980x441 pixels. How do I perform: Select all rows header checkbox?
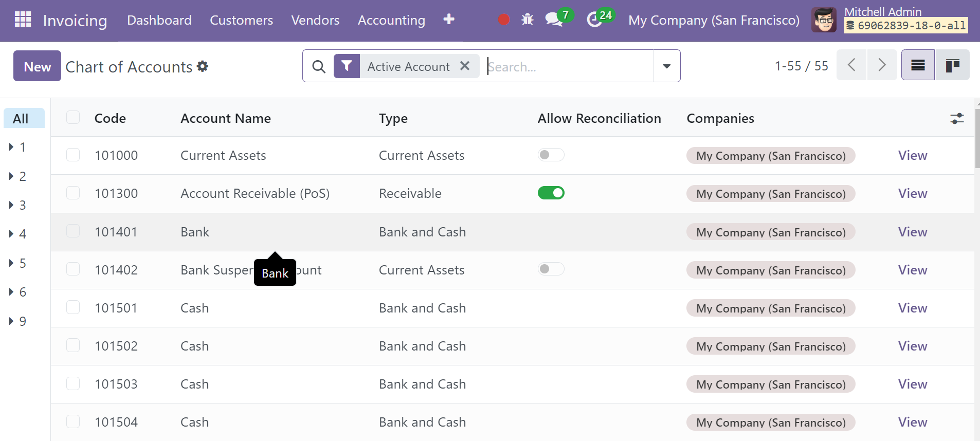click(x=73, y=117)
